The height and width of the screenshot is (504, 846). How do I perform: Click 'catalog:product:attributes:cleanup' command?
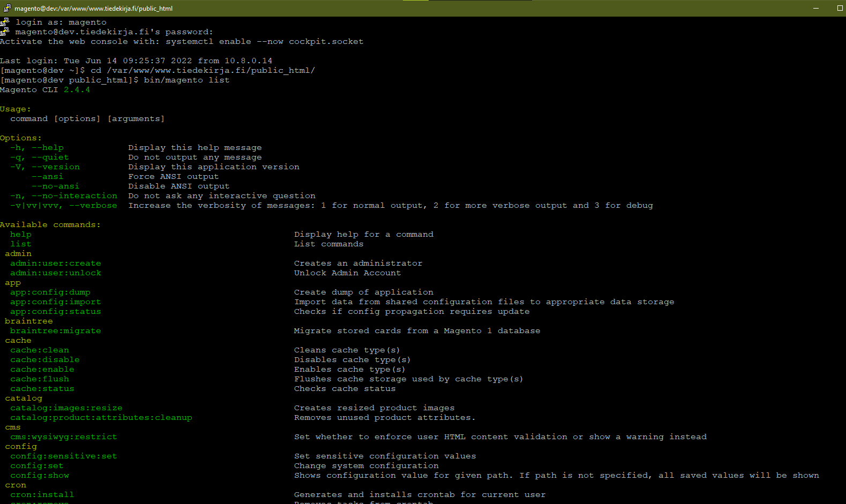tap(101, 418)
